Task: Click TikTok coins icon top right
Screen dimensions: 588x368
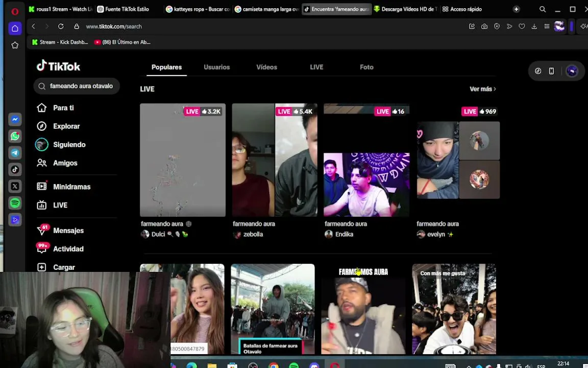Action: [538, 71]
